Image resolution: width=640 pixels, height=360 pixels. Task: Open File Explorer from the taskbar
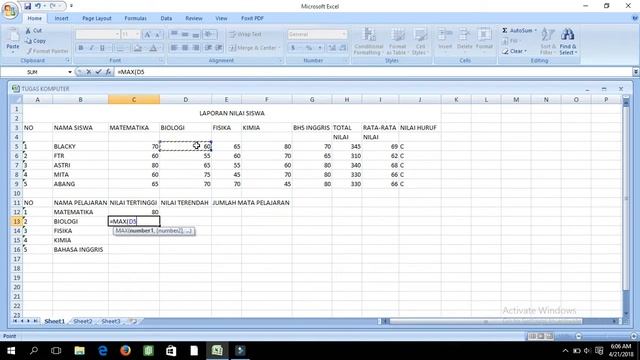(79, 350)
